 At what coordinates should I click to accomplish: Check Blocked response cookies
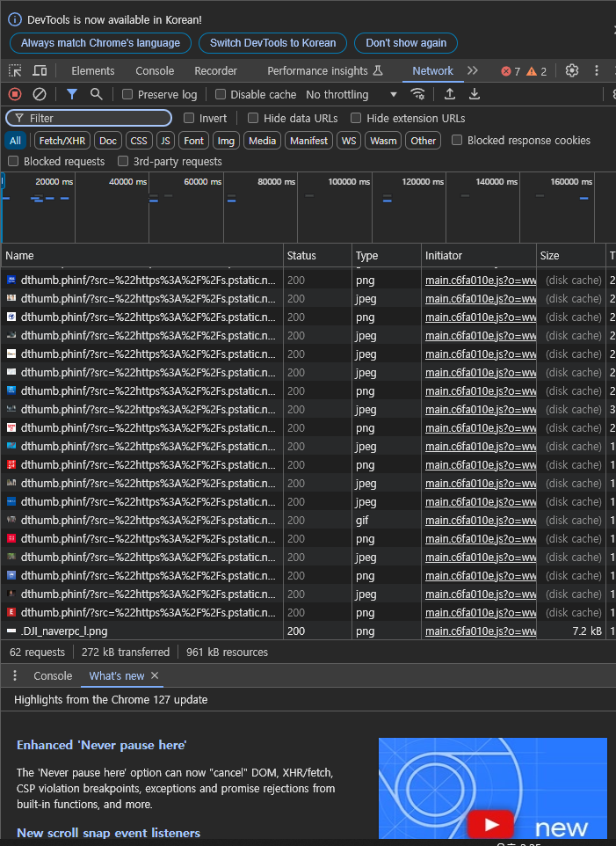coord(457,141)
